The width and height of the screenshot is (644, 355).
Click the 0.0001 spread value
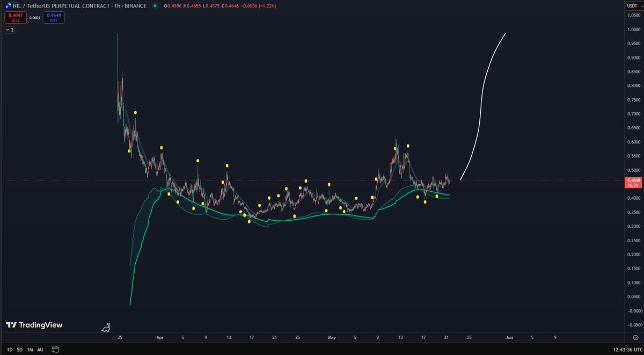[34, 17]
